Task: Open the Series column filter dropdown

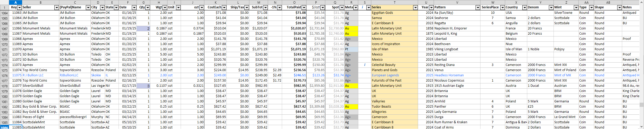Action: [415, 8]
